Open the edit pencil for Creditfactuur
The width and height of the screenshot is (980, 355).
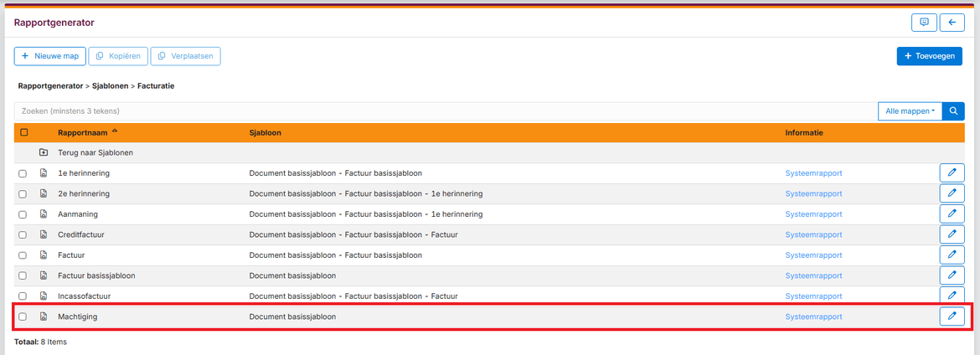click(x=952, y=234)
